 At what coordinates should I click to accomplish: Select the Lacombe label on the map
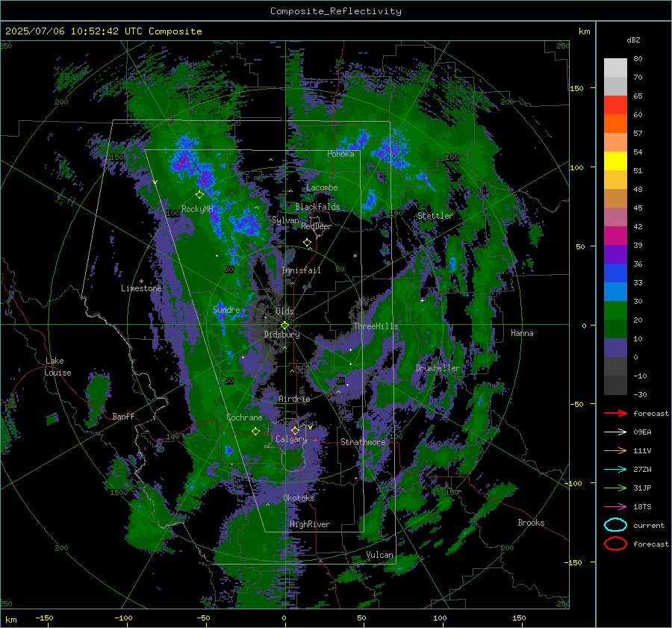pos(322,187)
